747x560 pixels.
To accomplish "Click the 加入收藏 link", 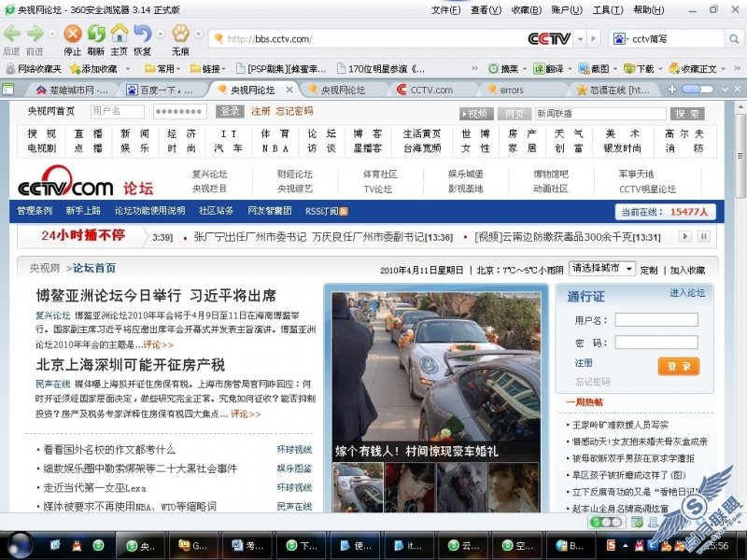I will pyautogui.click(x=687, y=270).
